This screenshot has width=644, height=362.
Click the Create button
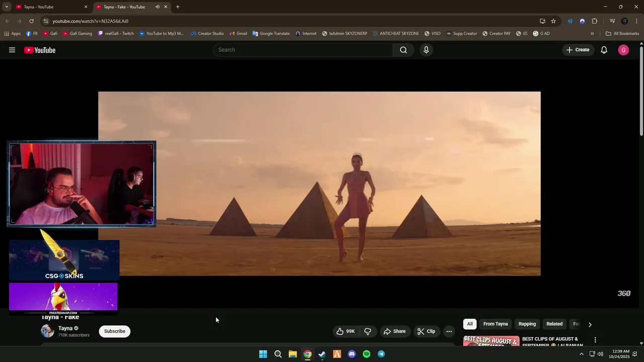578,50
